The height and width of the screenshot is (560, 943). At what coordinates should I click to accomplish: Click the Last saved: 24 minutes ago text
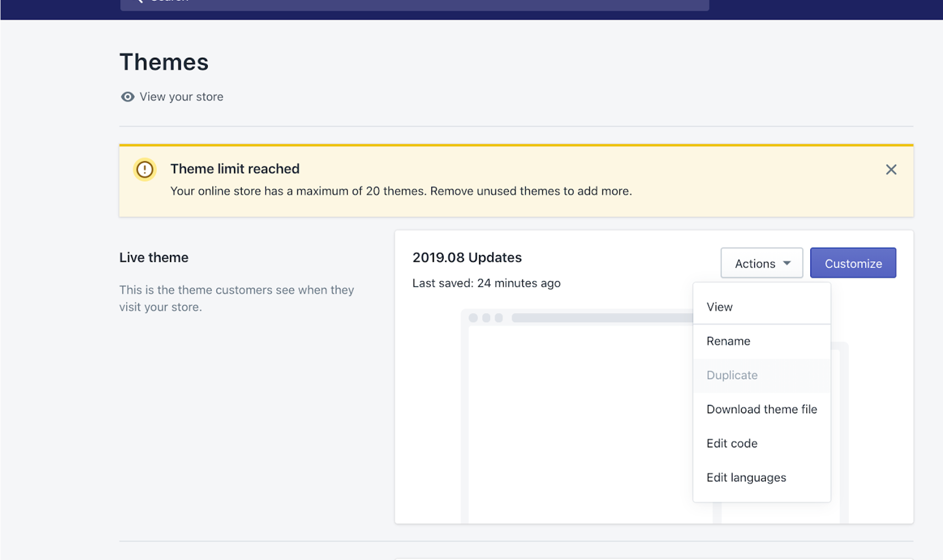(x=486, y=283)
